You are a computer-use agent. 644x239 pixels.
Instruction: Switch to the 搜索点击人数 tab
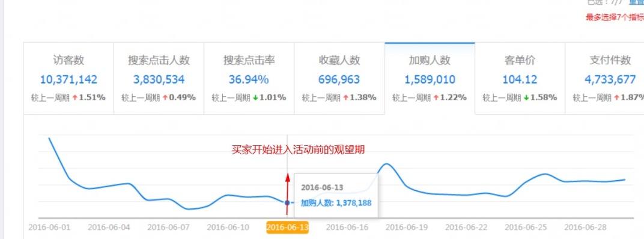coord(159,79)
